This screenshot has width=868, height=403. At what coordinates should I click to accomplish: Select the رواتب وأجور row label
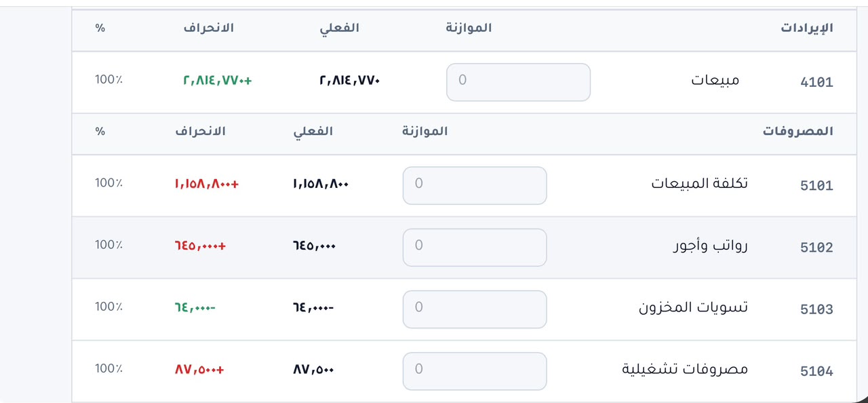coord(709,246)
